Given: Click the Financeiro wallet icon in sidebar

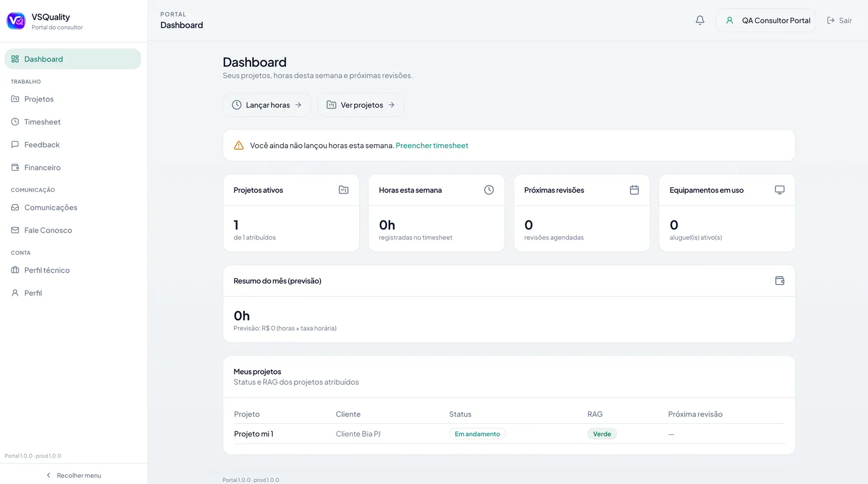Looking at the screenshot, I should click(15, 167).
